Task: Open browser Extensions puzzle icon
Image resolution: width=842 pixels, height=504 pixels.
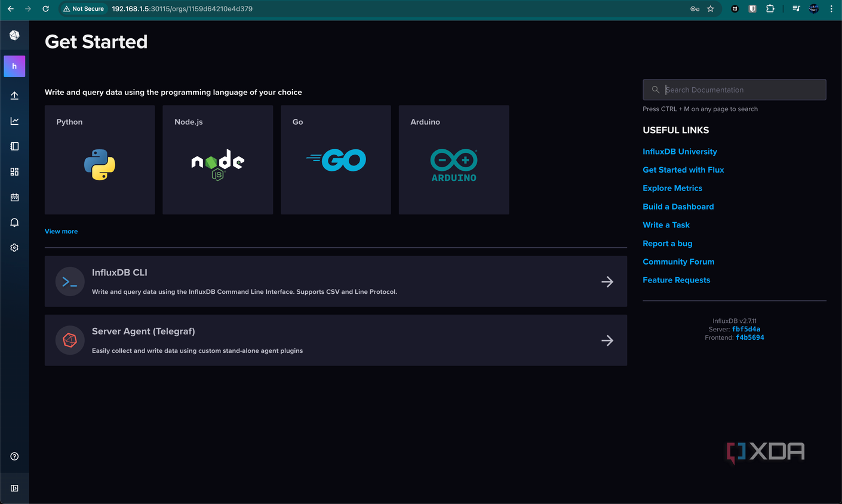Action: click(x=770, y=9)
